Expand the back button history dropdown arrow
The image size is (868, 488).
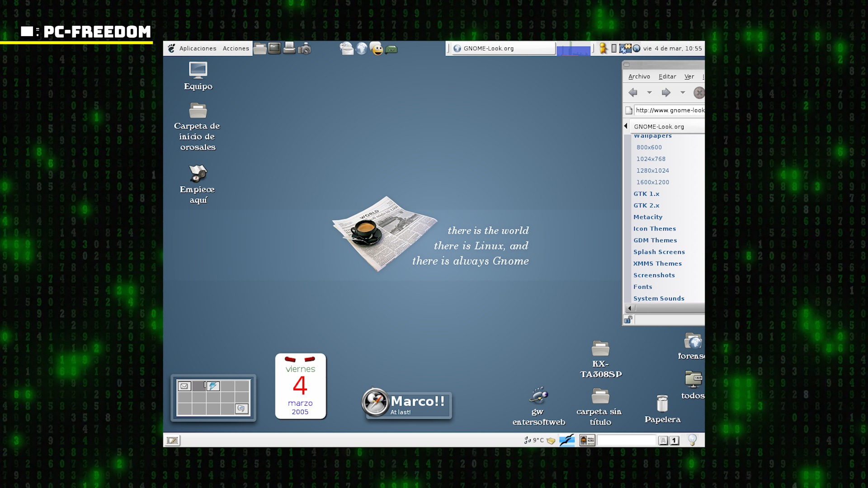point(649,93)
